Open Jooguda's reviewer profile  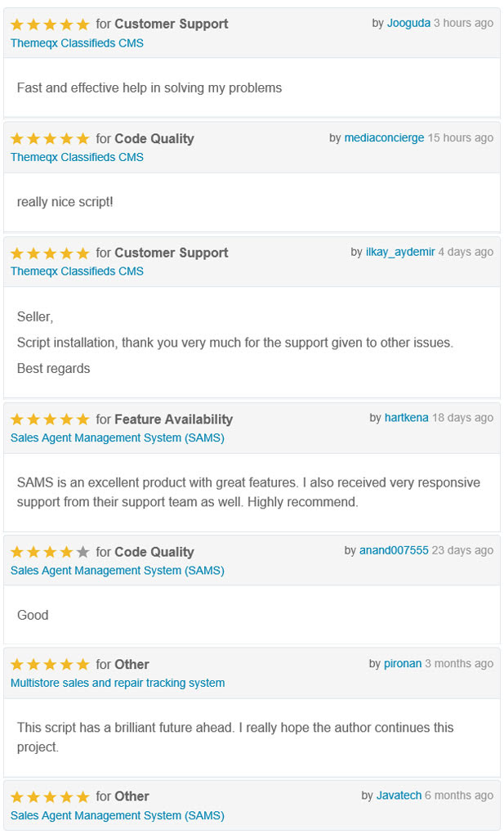pos(408,23)
